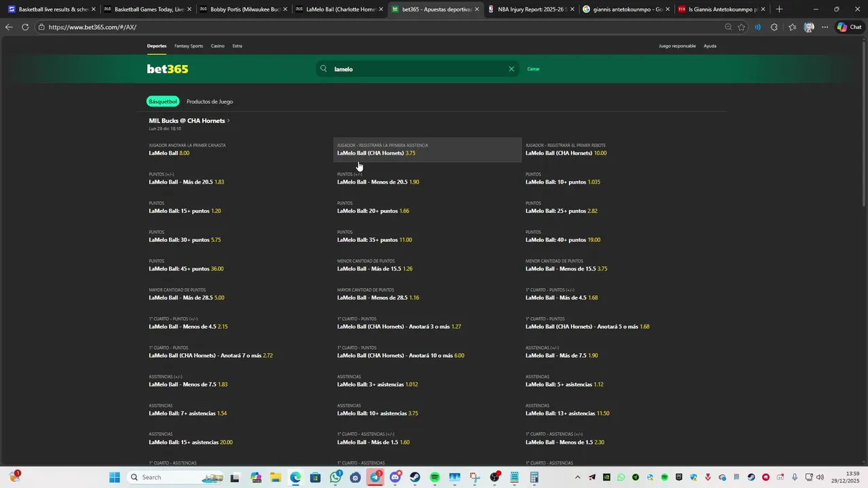This screenshot has height=488, width=868.
Task: Open the browser settings three-dot menu
Action: [825, 27]
